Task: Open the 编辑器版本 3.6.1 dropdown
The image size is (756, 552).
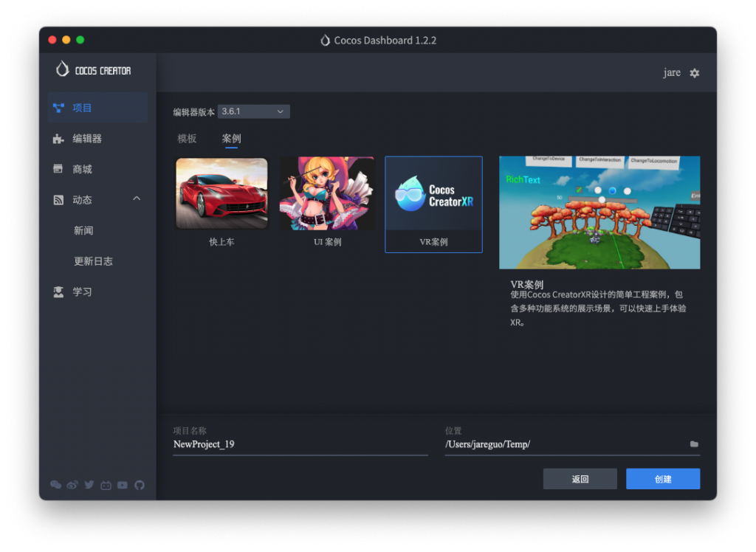Action: [254, 111]
